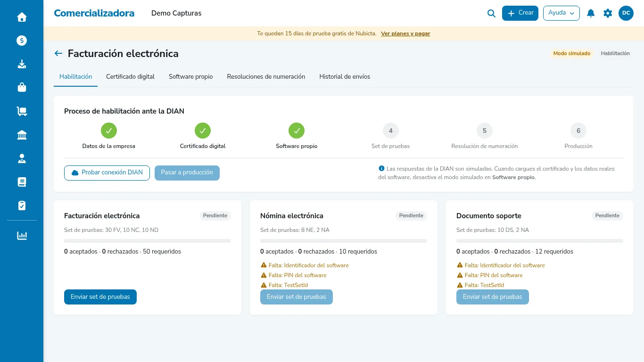Screen dimensions: 644x362
Task: Open the dollar coin sidebar icon
Action: coord(22,41)
